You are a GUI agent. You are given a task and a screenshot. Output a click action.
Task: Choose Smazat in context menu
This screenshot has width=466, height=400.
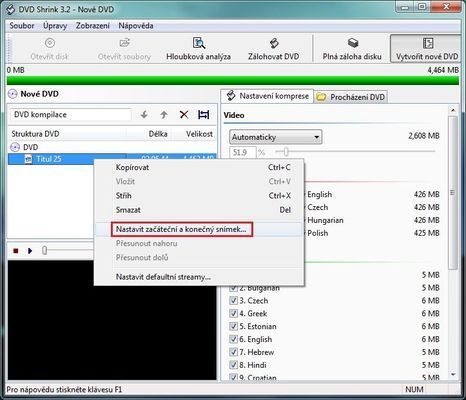click(x=199, y=210)
